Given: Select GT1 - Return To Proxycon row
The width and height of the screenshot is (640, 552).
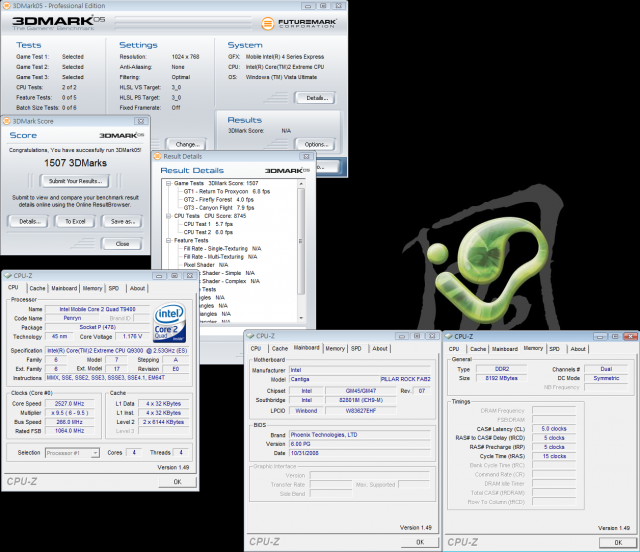Looking at the screenshot, I should coord(227,191).
